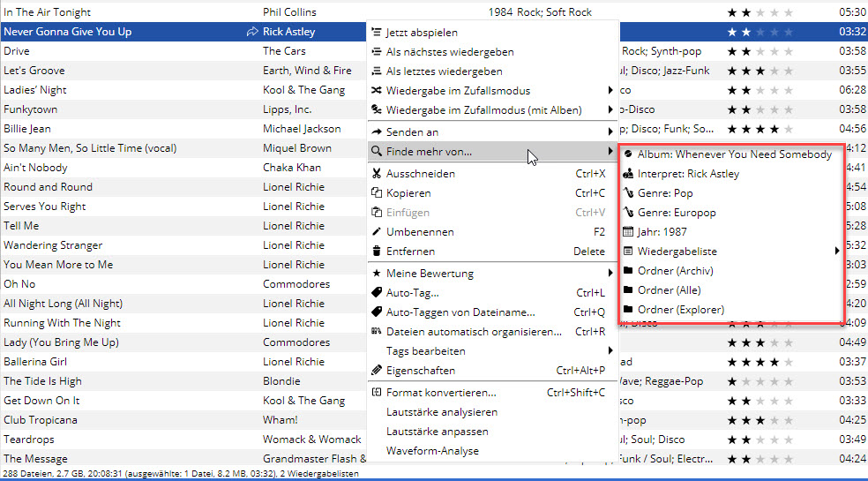The image size is (868, 481).
Task: Expand the Wiedergabeliste submenu arrow
Action: [x=837, y=252]
